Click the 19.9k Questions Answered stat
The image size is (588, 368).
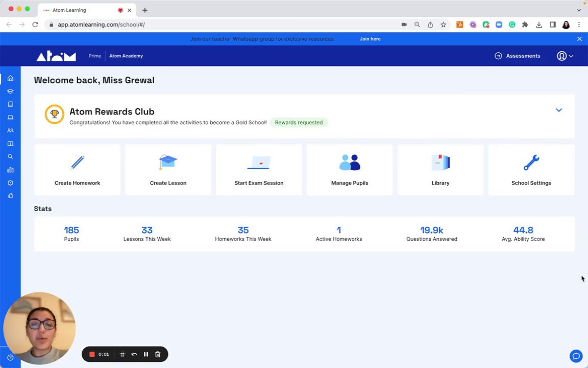[x=432, y=234]
